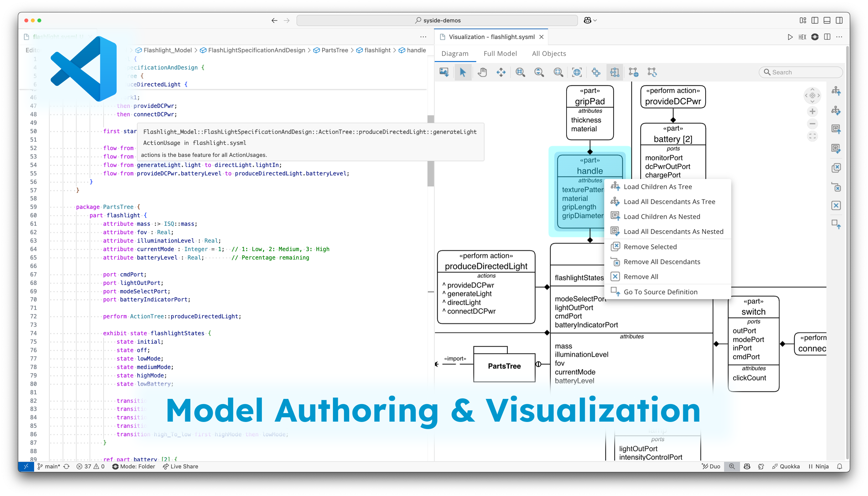The image size is (868, 496).
Task: Click the diagram Search input field
Action: click(804, 72)
